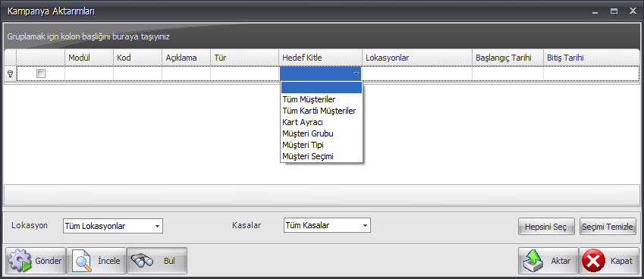Click the Bitiş Tarihi filter cell
The image size is (644, 279).
coord(592,74)
